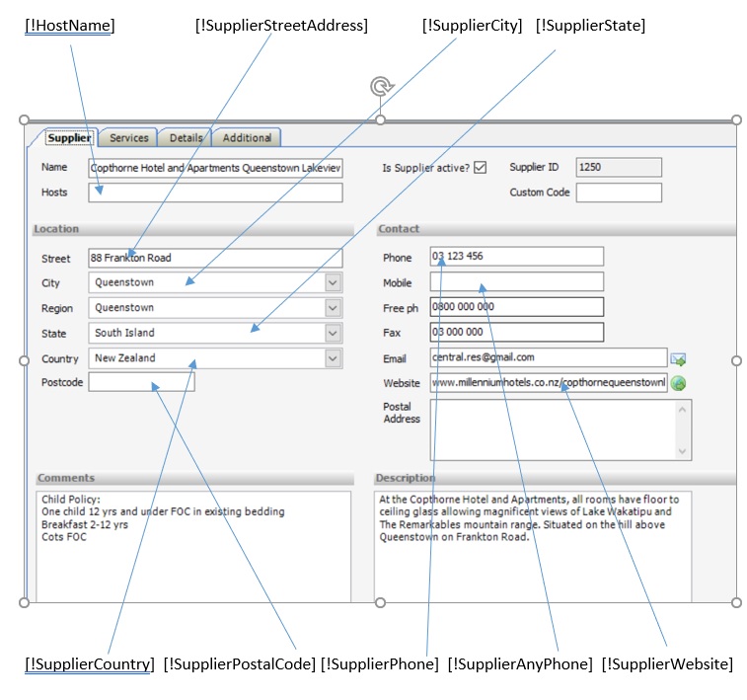
Task: Click into the Hosts input field
Action: click(215, 193)
